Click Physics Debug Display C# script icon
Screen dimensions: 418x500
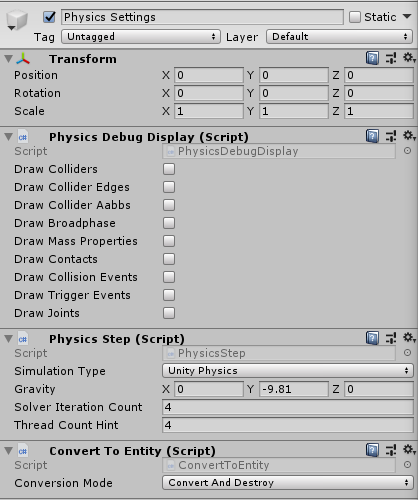23,137
